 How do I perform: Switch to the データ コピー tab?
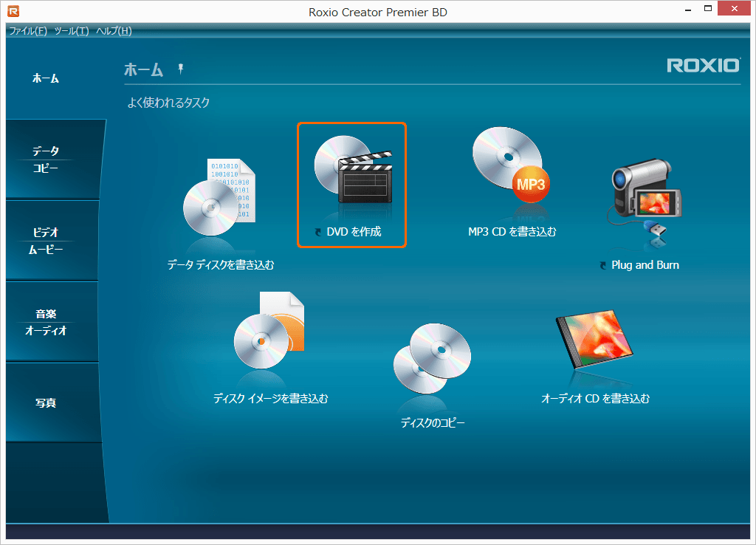tap(53, 160)
